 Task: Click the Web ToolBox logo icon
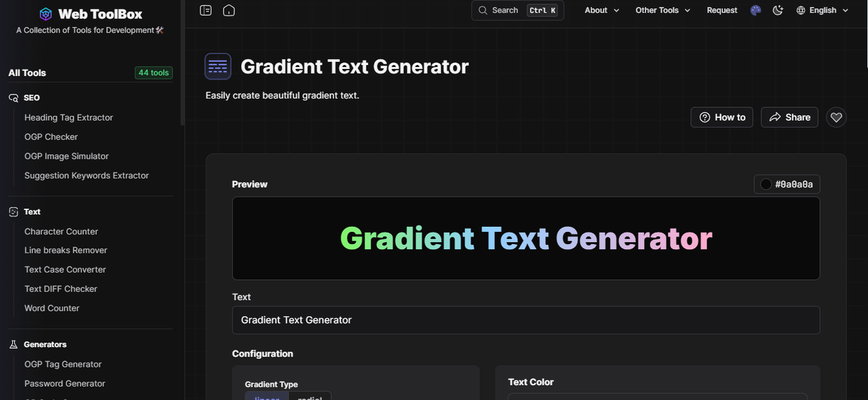tap(46, 14)
